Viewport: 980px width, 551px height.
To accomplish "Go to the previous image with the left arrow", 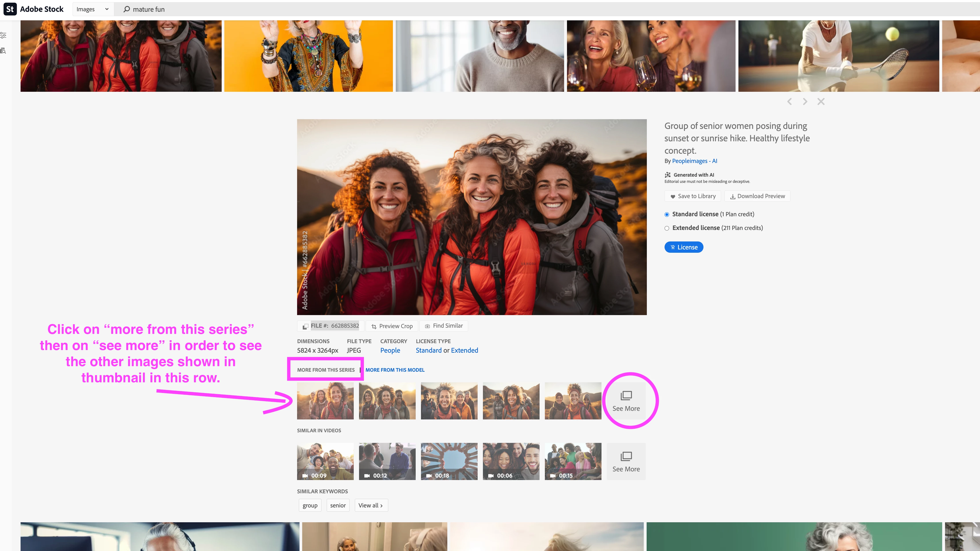I will 789,101.
